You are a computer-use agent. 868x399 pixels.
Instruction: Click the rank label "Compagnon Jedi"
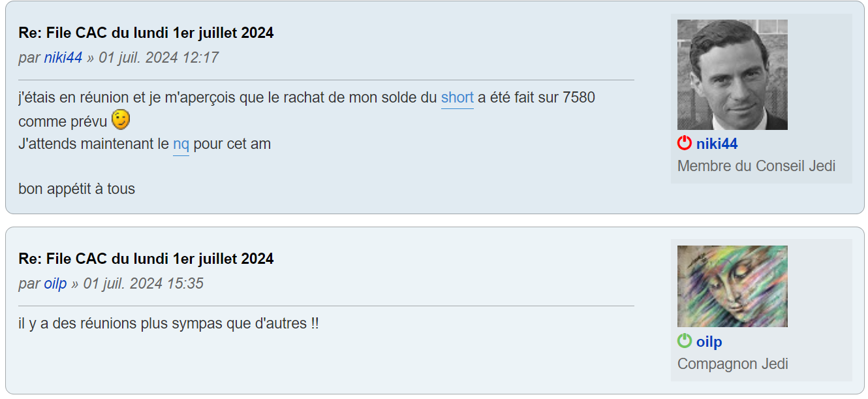tap(733, 364)
